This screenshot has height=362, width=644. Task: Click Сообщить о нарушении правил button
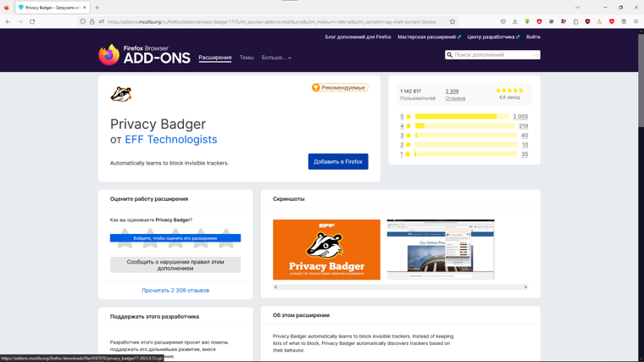175,265
